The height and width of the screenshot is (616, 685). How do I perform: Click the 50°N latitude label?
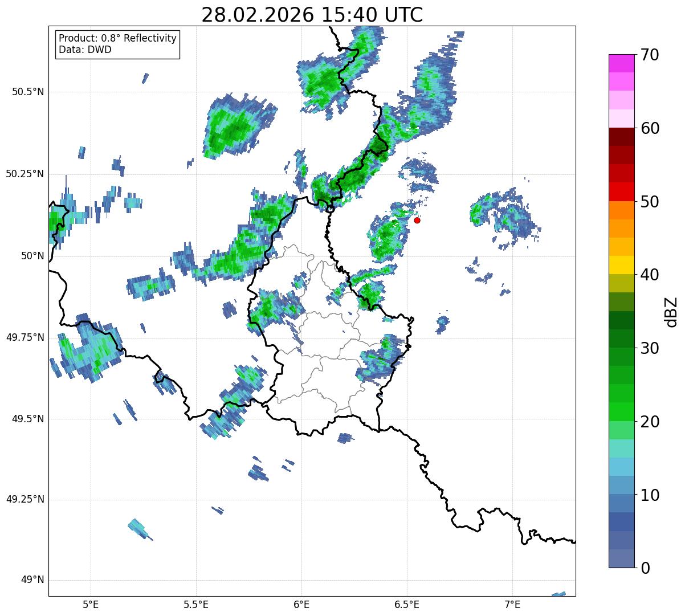tap(32, 256)
